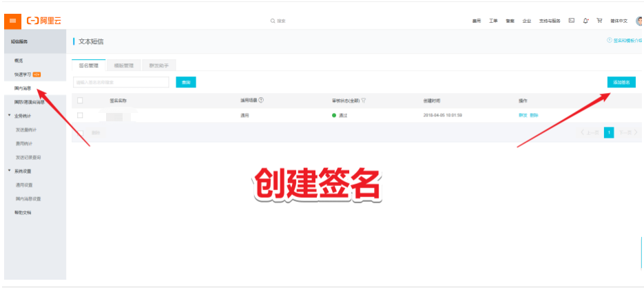
Task: Go to the next page 下一页
Action: click(x=628, y=132)
